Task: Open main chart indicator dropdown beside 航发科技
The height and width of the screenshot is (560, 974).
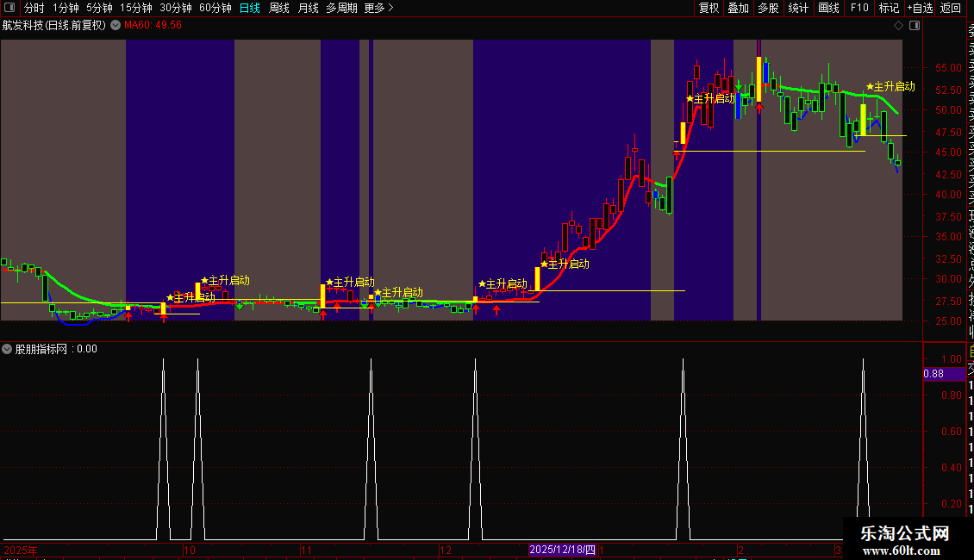Action: point(116,26)
